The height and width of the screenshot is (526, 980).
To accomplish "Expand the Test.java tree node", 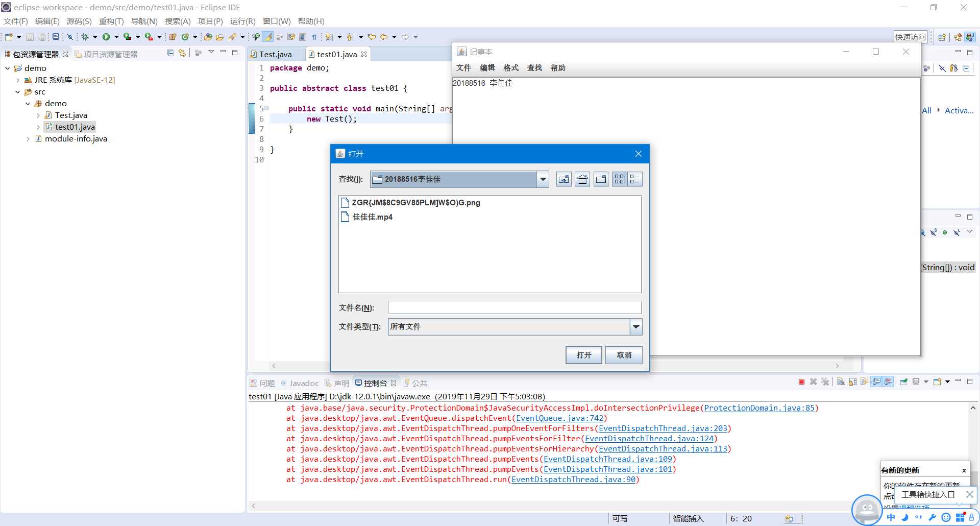I will point(38,115).
